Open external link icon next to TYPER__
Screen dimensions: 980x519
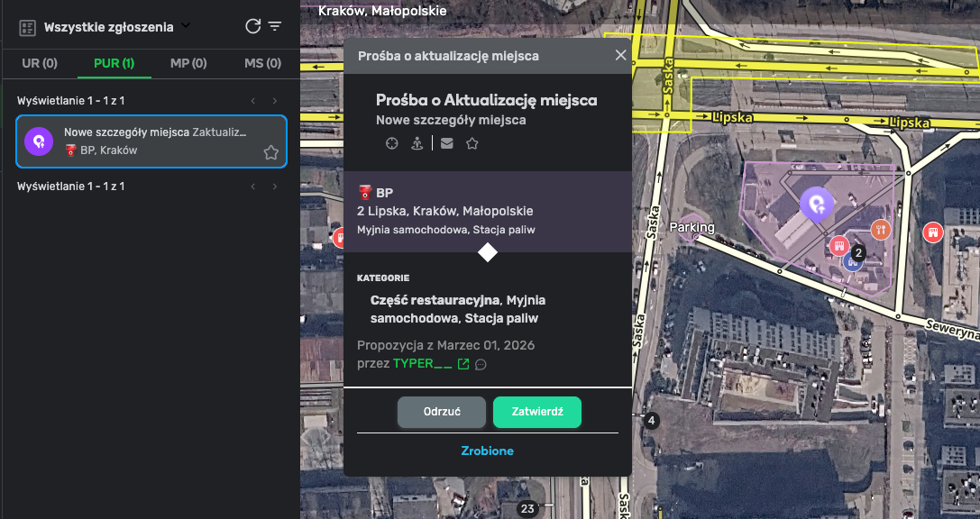pos(463,364)
